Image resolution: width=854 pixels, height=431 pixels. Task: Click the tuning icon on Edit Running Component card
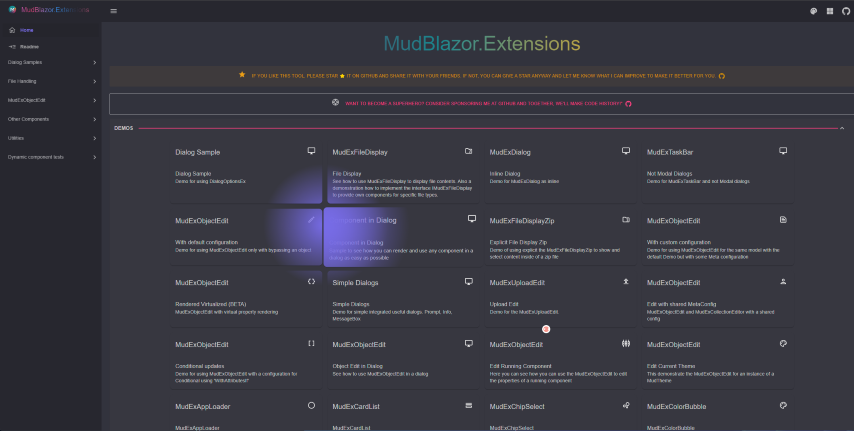(625, 343)
